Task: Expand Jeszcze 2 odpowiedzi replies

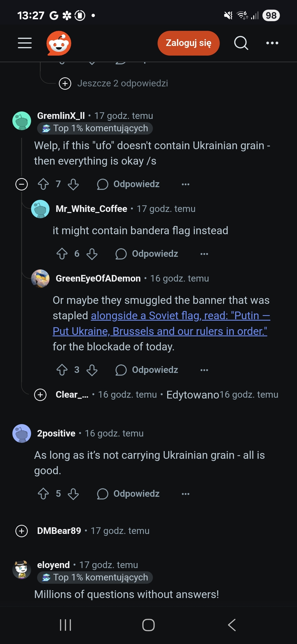Action: (65, 83)
